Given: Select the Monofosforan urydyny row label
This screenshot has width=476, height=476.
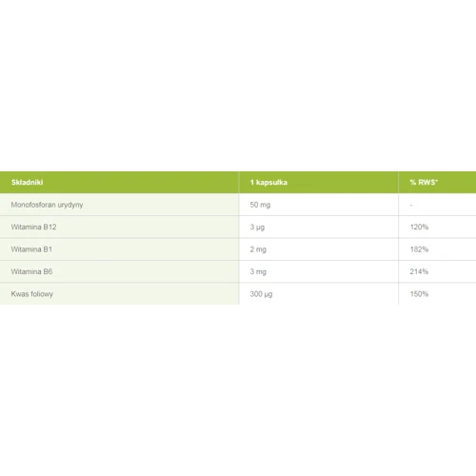Looking at the screenshot, I should [47, 205].
